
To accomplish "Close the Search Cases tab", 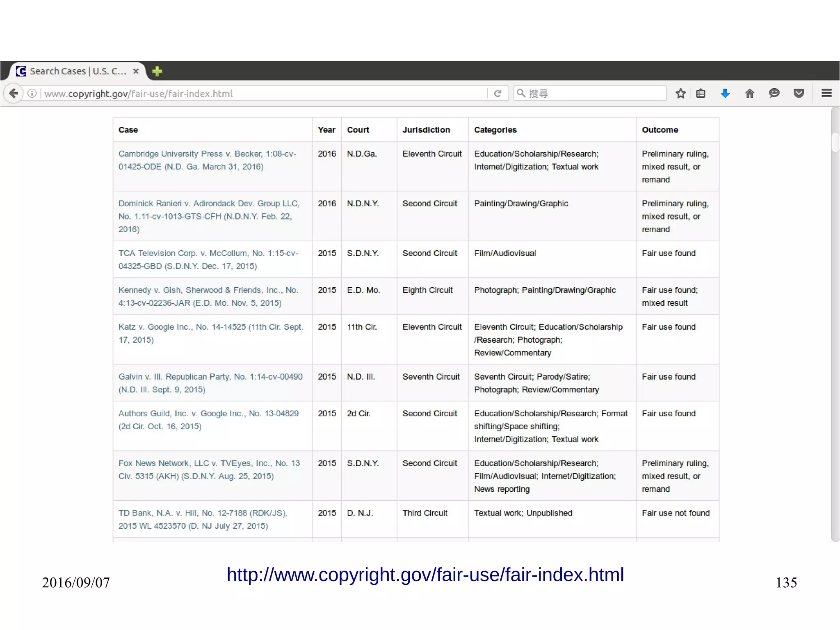I will pyautogui.click(x=136, y=71).
